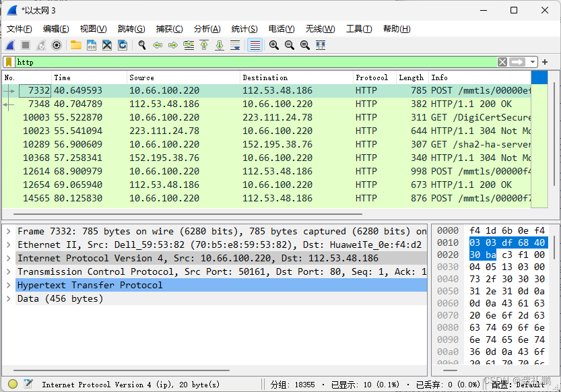Close the capture file X icon

point(107,45)
